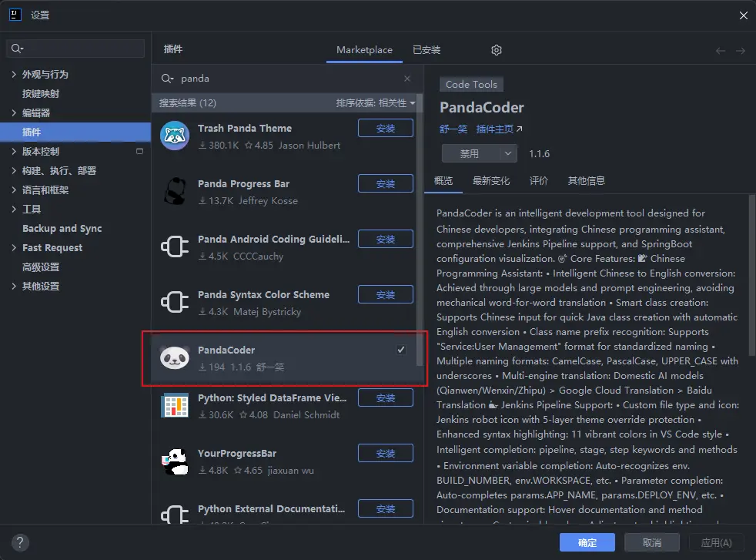Screen dimensions: 756x560
Task: Select the 评价 tab
Action: pyautogui.click(x=539, y=181)
